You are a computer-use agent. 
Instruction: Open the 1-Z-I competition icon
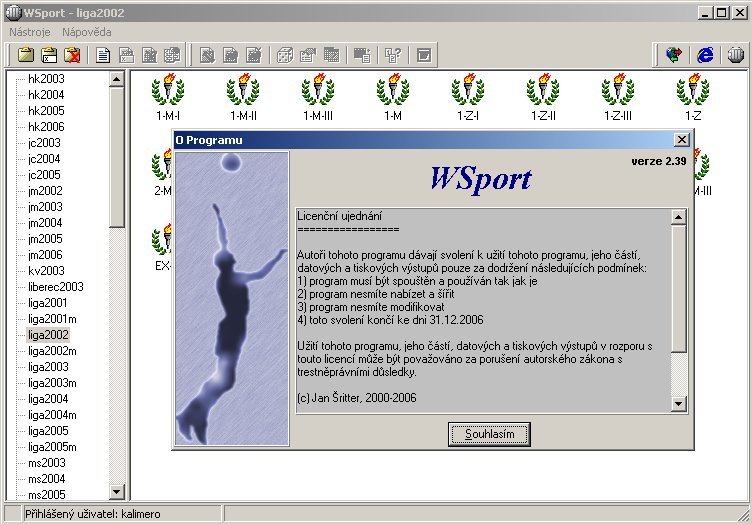(x=468, y=97)
